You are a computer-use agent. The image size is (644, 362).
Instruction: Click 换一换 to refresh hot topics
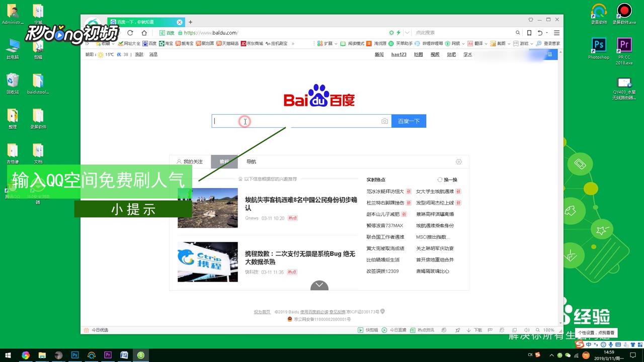point(447,179)
